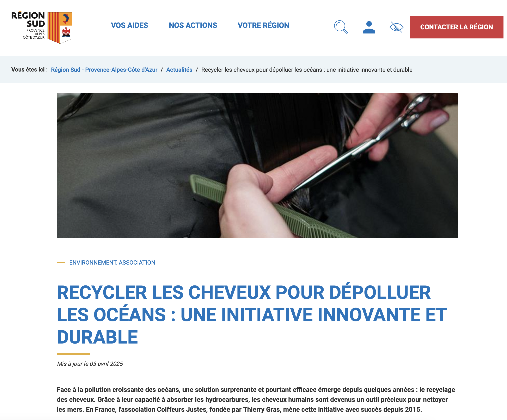Click the Vous êtes ici label
Image resolution: width=507 pixels, height=420 pixels.
pyautogui.click(x=29, y=70)
